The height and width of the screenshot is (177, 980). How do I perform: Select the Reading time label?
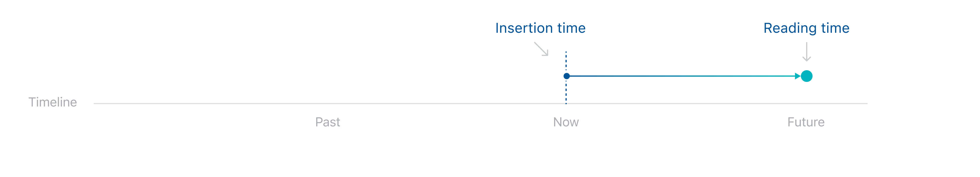click(x=806, y=29)
